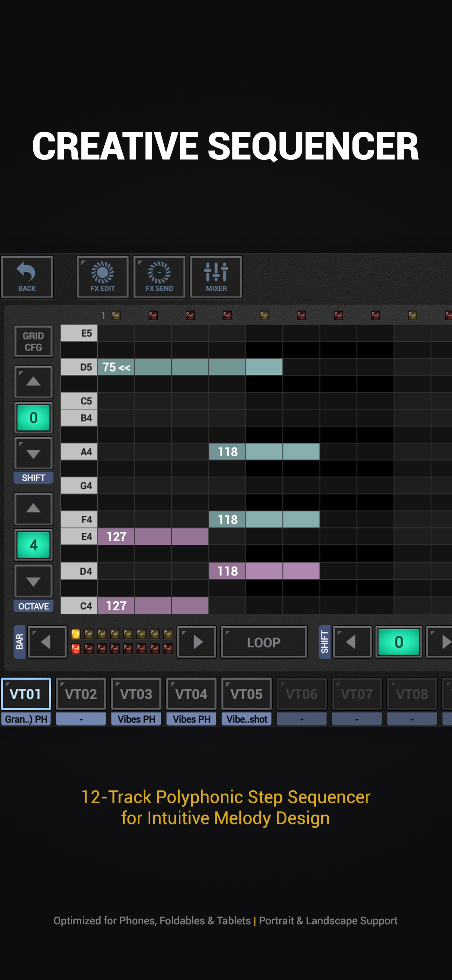Screen dimensions: 452x980
Task: Select the VT08 track tab
Action: pos(412,694)
